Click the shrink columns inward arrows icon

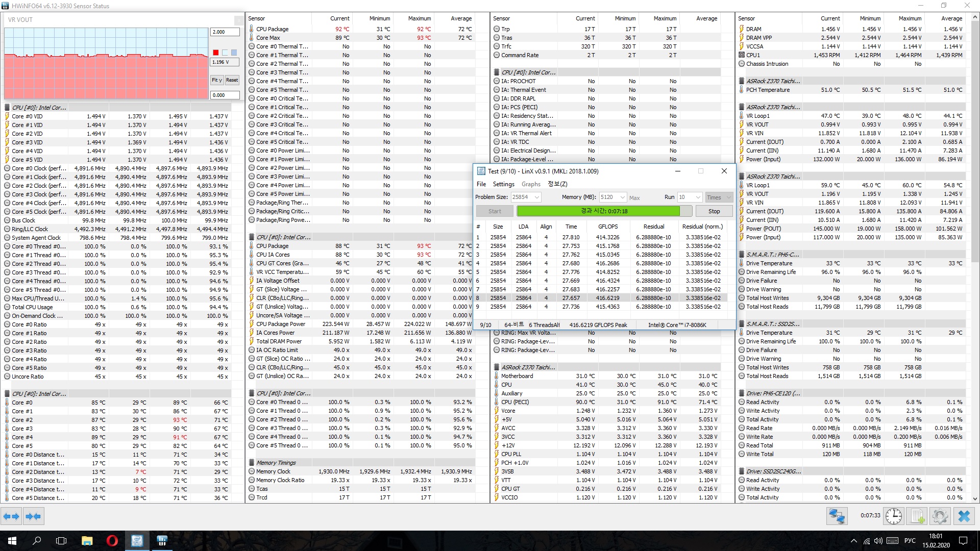(x=33, y=516)
